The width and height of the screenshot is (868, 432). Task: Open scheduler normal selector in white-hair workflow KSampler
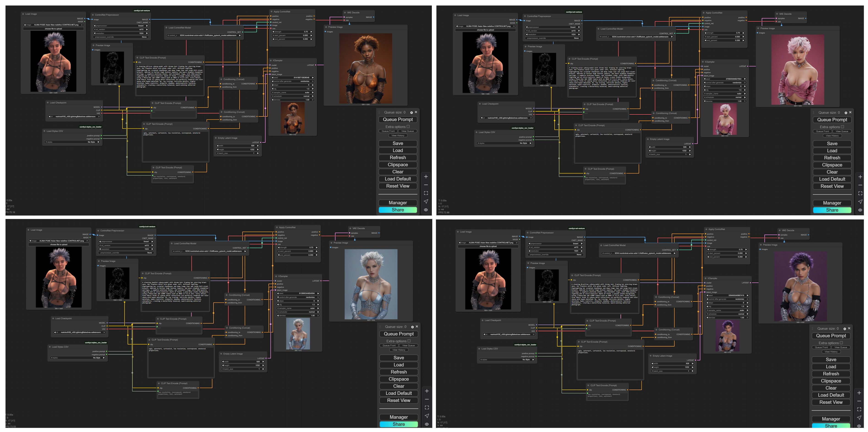(x=298, y=312)
